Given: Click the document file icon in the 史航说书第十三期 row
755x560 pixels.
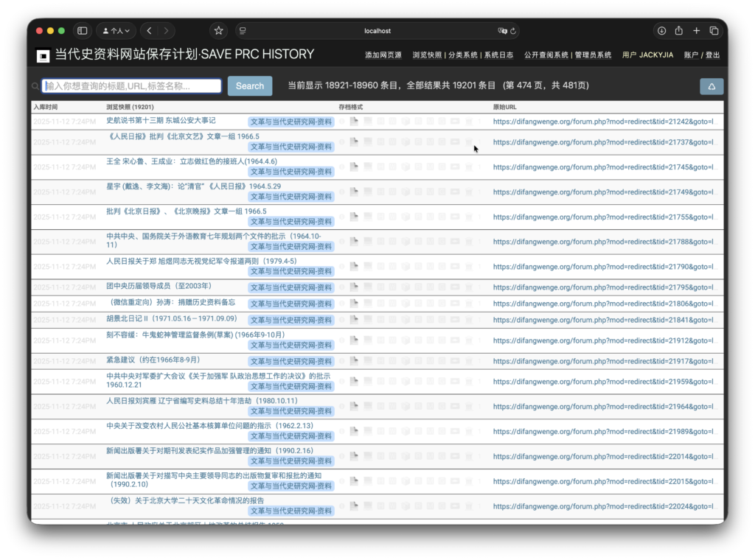Looking at the screenshot, I should tap(354, 122).
